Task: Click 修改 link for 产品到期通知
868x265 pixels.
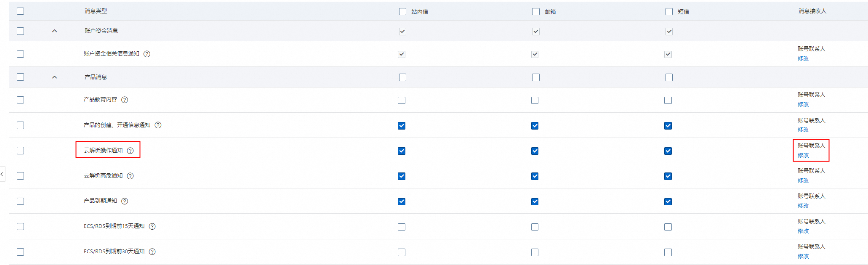Action: pos(803,206)
